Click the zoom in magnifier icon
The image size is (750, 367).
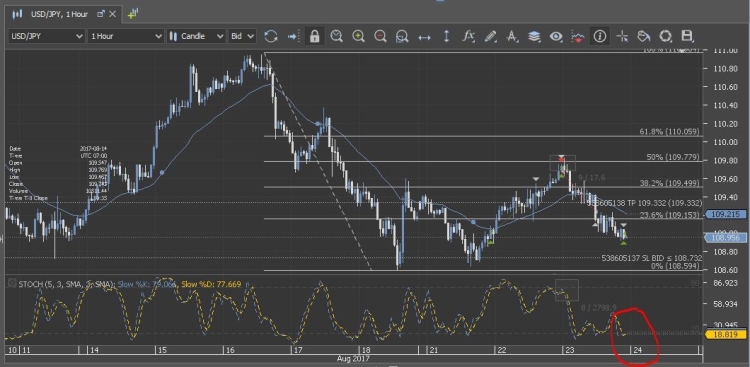[358, 36]
